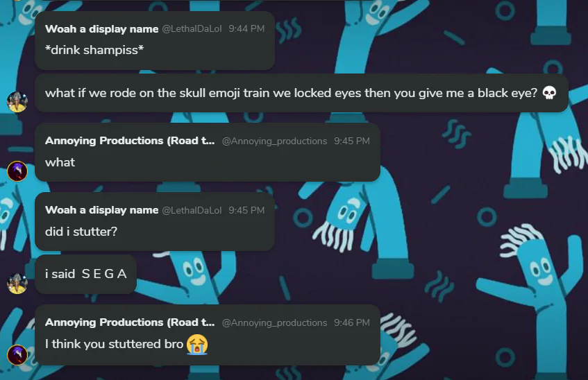Click the "what" message text
The width and height of the screenshot is (588, 380).
60,162
